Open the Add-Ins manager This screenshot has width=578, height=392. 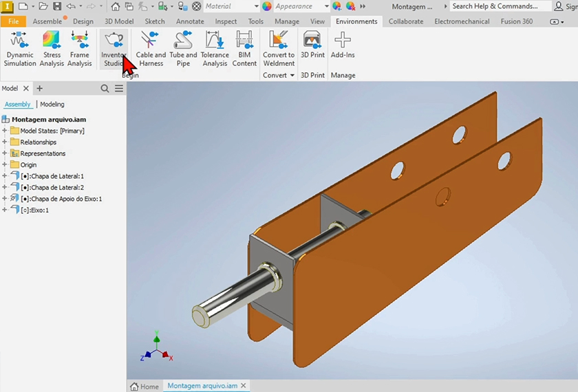[x=342, y=45]
